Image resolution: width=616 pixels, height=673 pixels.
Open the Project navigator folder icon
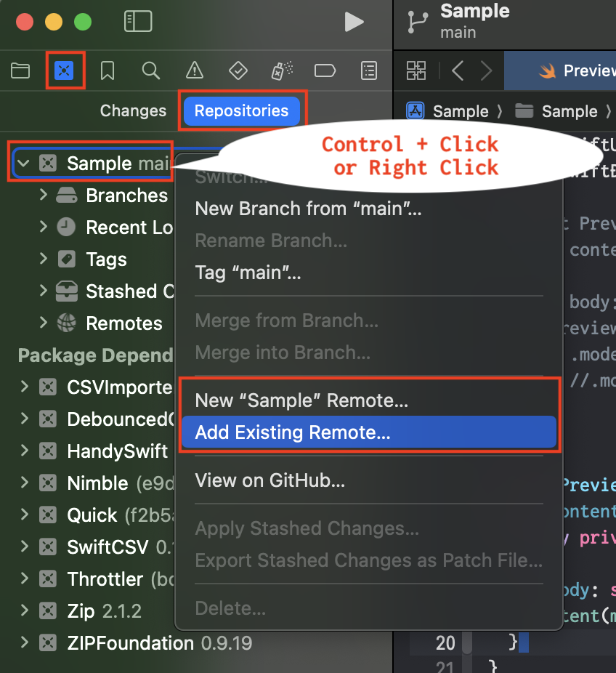pos(20,70)
